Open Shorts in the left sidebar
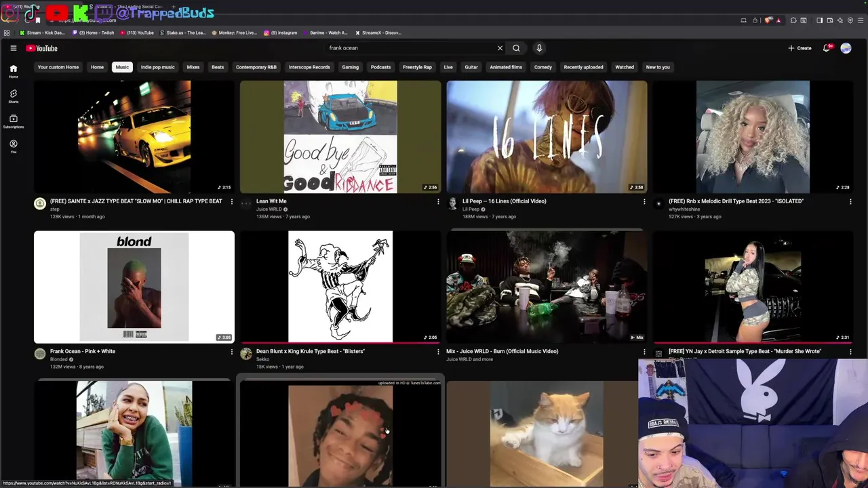The height and width of the screenshot is (488, 868). 13,96
